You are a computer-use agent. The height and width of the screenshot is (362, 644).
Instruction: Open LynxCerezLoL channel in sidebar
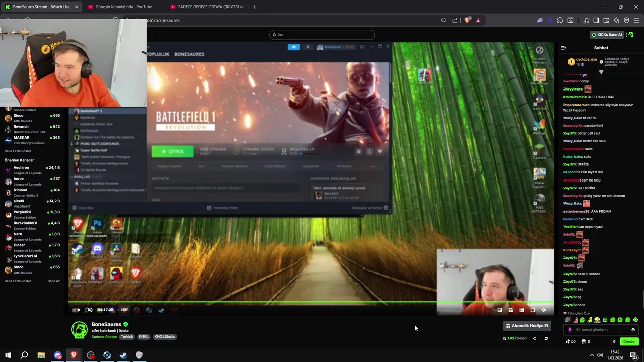[x=33, y=259]
